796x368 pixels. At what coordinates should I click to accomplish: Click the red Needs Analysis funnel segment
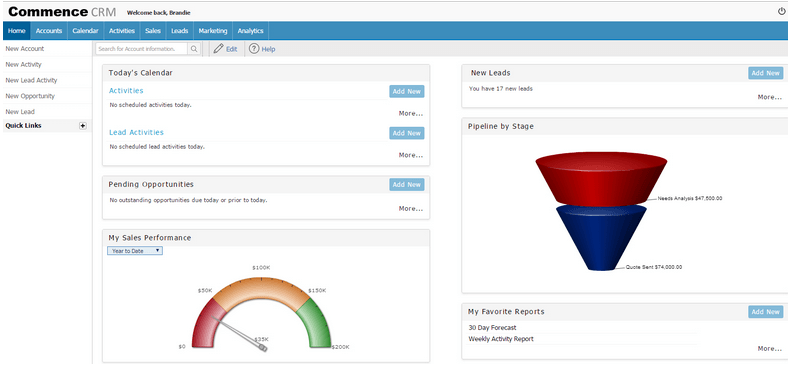(601, 180)
